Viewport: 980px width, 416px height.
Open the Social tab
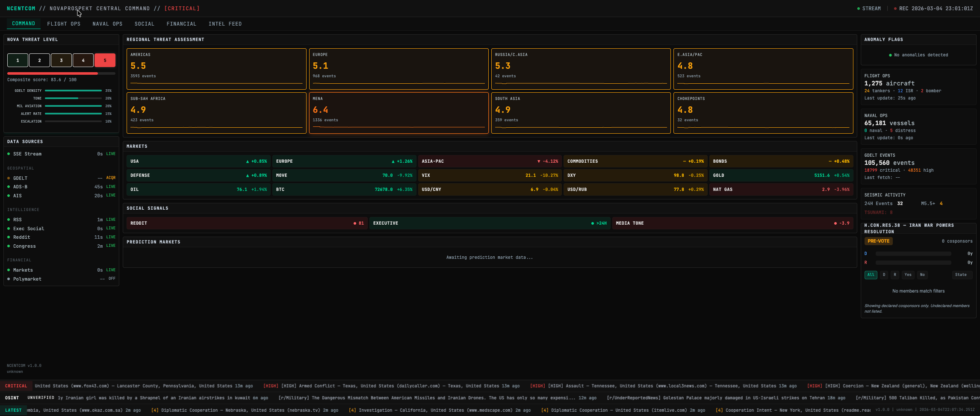click(x=145, y=24)
